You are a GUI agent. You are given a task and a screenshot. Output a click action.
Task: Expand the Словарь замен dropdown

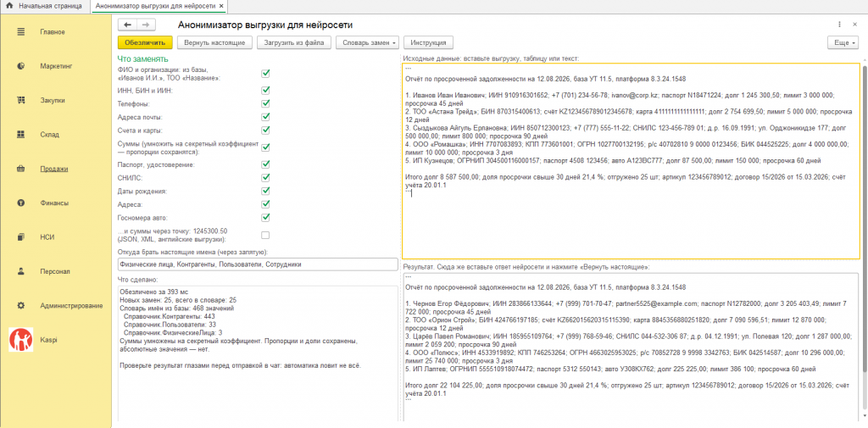(x=368, y=42)
